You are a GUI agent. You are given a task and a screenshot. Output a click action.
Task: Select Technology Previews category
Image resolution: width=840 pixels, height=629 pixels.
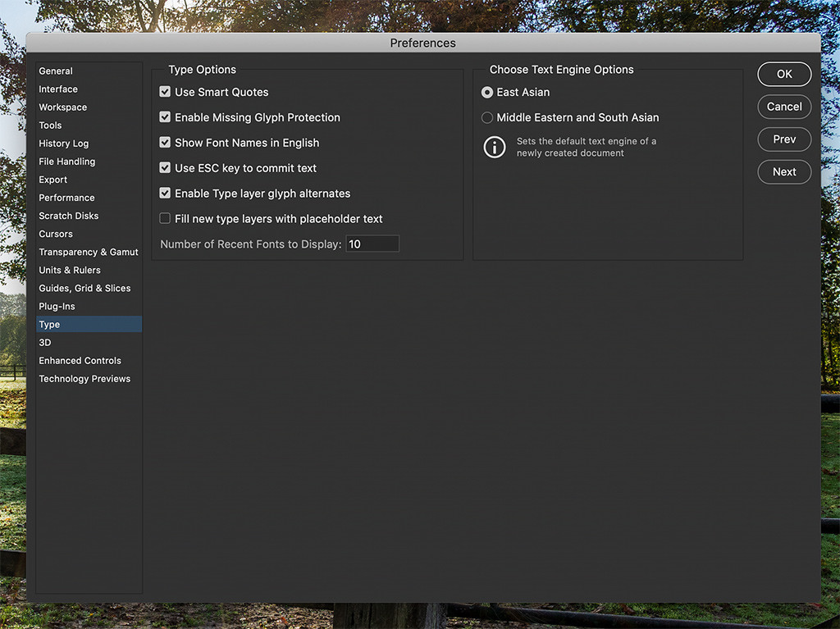coord(84,379)
